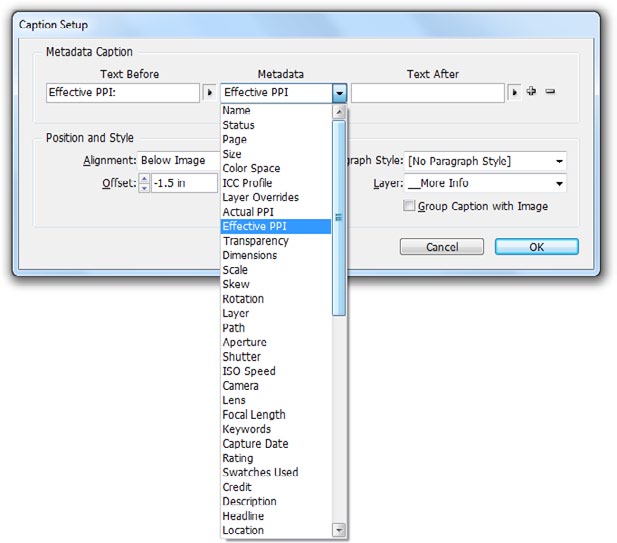
Task: Pick Rotation from the metadata list
Action: pos(276,299)
